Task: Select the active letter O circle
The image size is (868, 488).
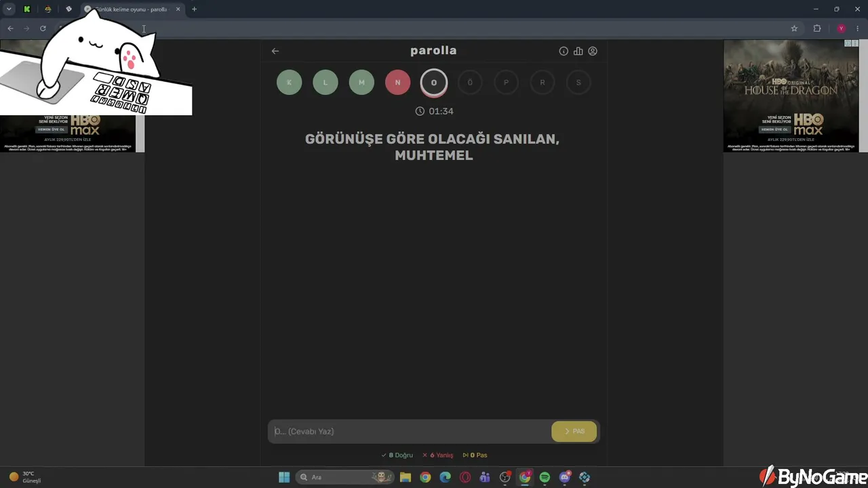Action: (434, 83)
